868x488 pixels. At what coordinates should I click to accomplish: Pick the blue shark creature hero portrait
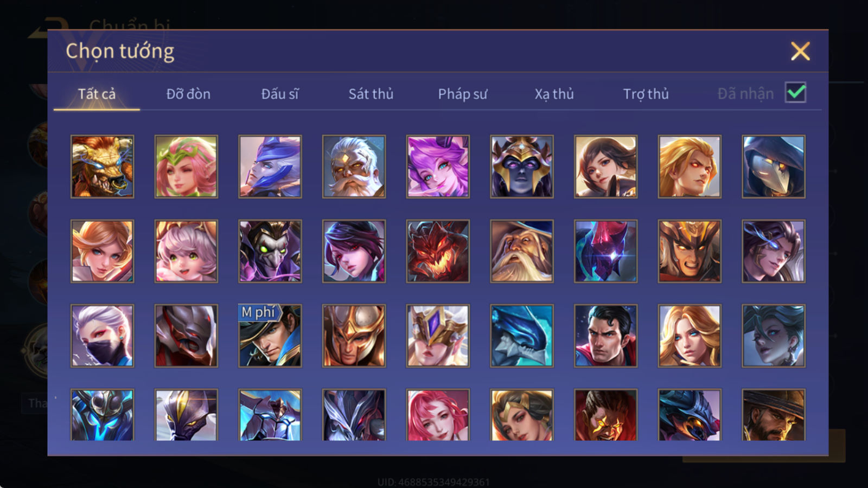[522, 336]
